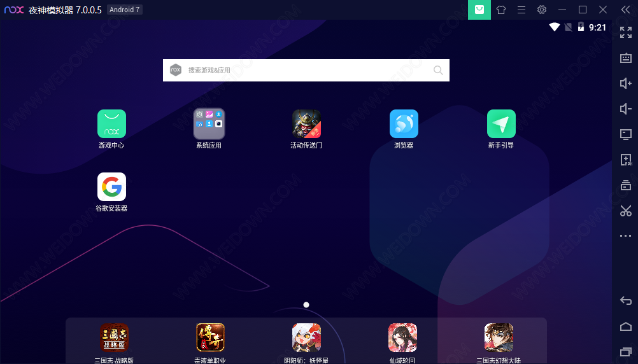Open the green store bag icon in title bar
This screenshot has width=638, height=364.
coord(479,10)
